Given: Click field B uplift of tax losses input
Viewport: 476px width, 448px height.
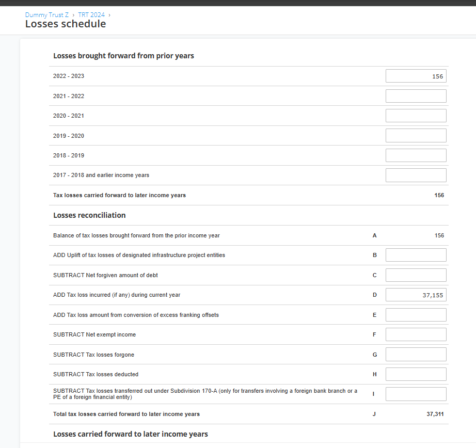Looking at the screenshot, I should pos(416,255).
